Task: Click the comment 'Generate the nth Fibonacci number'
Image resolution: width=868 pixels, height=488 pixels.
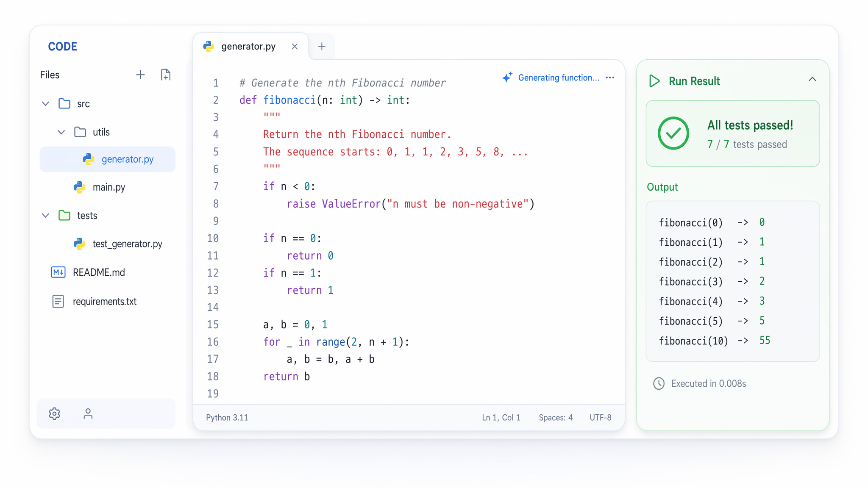Action: click(342, 83)
